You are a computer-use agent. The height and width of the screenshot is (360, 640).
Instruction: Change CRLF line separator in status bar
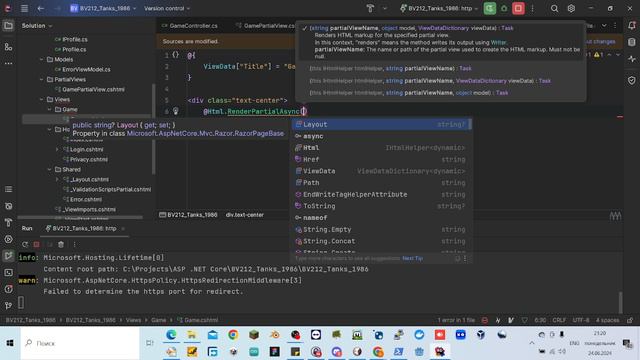559,320
